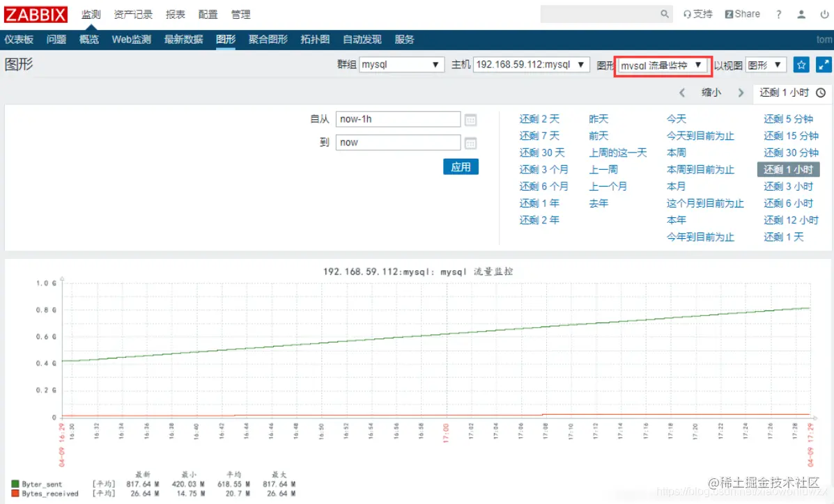834x504 pixels.
Task: Open the Share link
Action: (x=743, y=15)
